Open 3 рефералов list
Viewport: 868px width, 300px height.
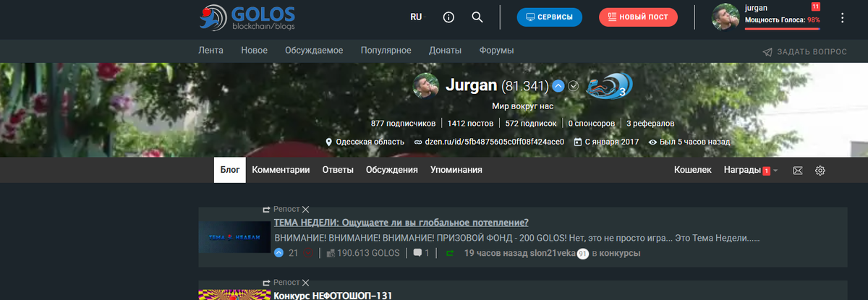[650, 123]
